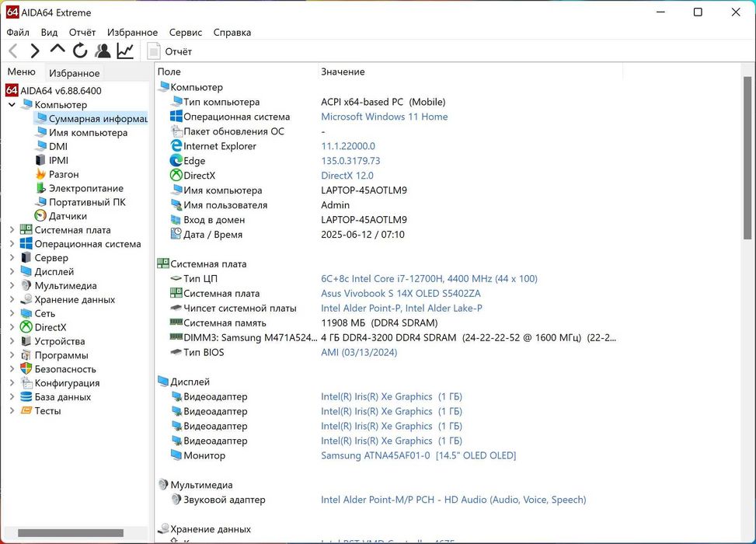
Task: Open the IPMI item in the tree
Action: (x=58, y=160)
